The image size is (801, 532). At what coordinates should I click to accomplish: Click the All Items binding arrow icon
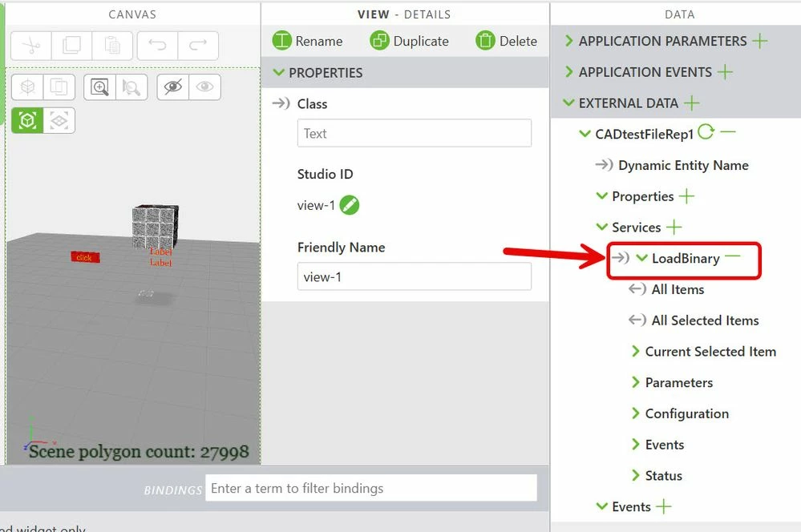637,289
